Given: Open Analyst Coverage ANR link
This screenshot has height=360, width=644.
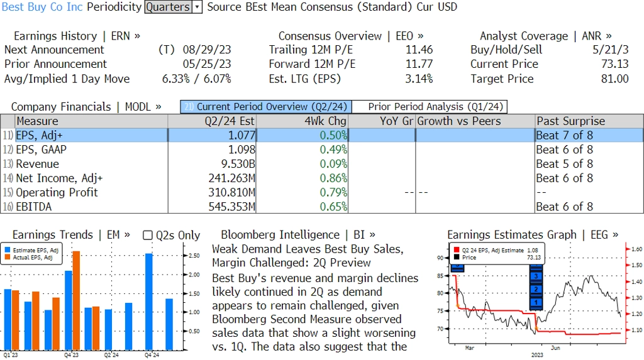Looking at the screenshot, I should pos(545,36).
